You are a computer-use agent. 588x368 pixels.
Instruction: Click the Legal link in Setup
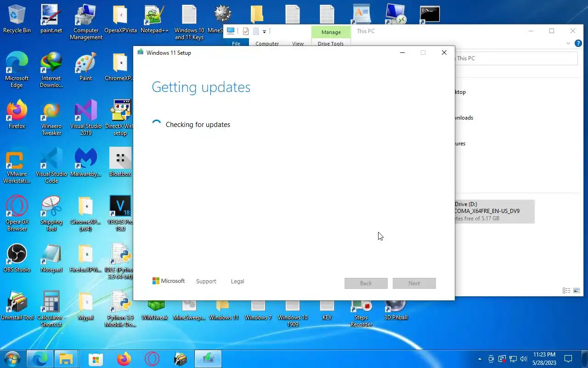[x=237, y=281]
